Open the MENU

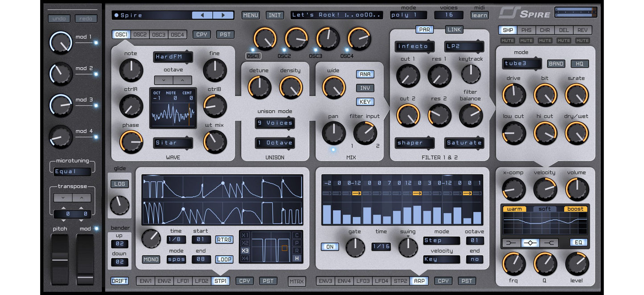[250, 15]
